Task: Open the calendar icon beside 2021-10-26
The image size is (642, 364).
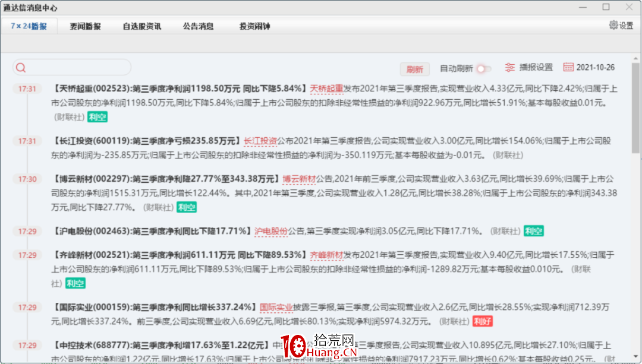Action: 568,67
